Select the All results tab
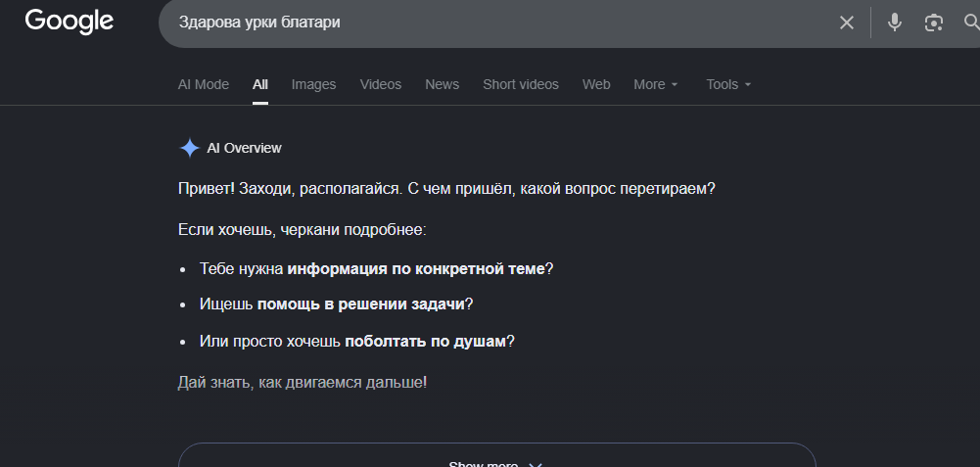Screen dimensions: 980x467 point(260,84)
